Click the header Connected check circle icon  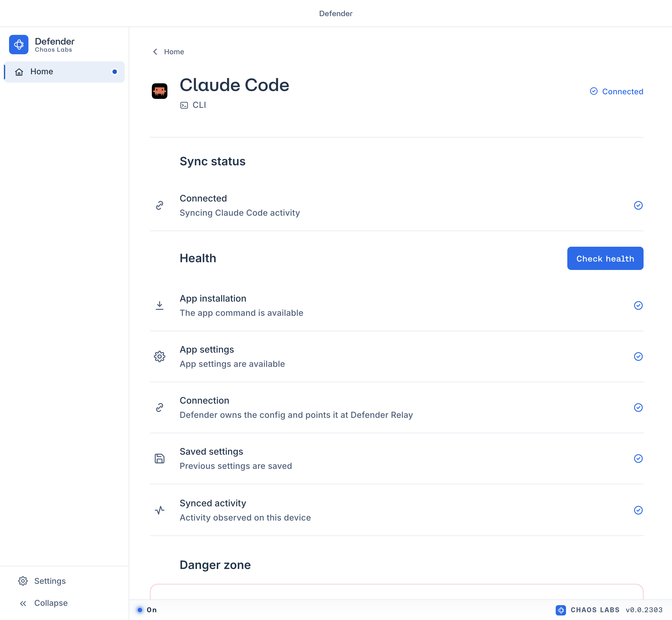[594, 91]
